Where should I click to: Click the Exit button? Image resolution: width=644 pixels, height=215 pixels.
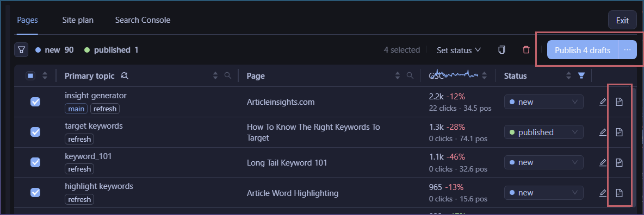622,21
